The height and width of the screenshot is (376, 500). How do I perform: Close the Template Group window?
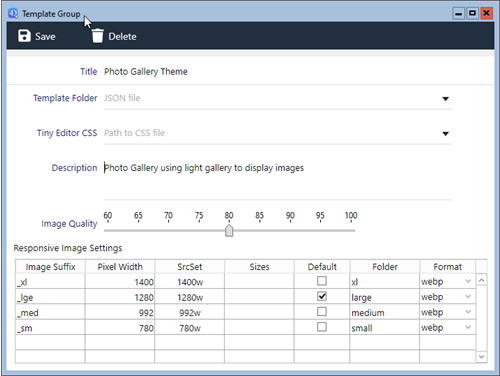point(486,13)
